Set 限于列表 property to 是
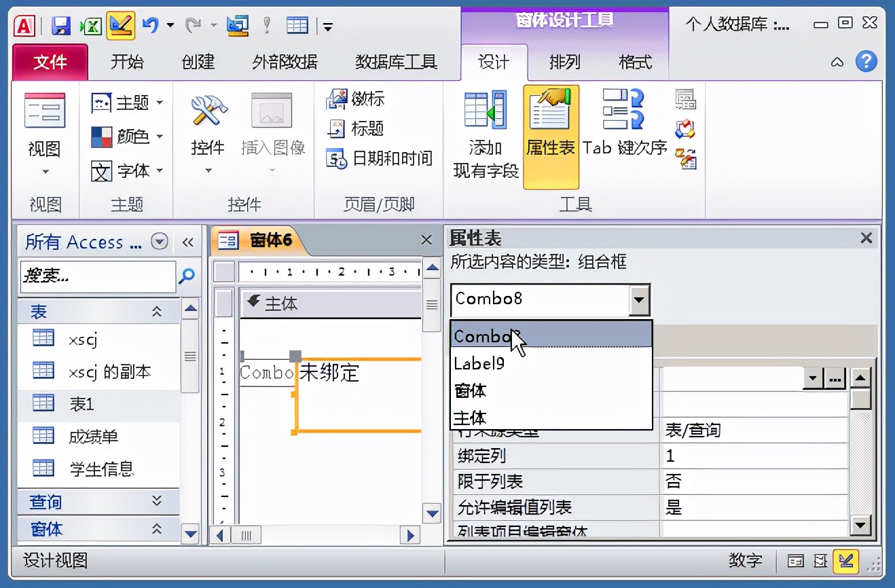The width and height of the screenshot is (895, 588). pyautogui.click(x=747, y=481)
